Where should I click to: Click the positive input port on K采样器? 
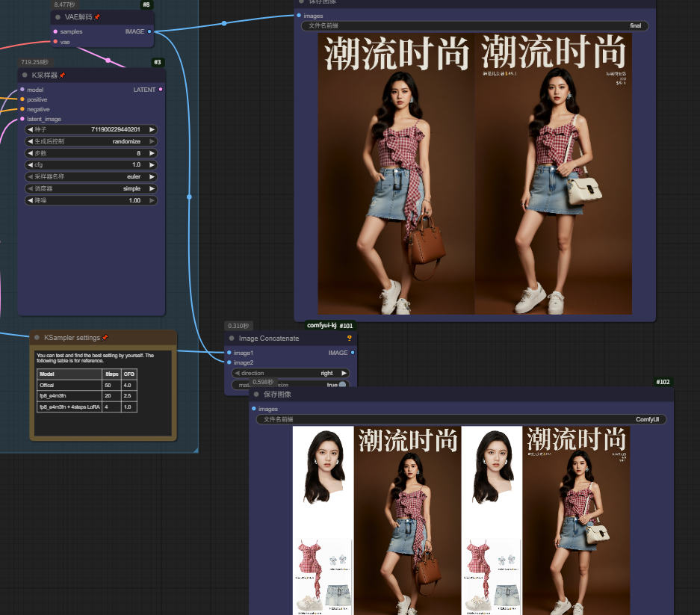click(x=22, y=99)
